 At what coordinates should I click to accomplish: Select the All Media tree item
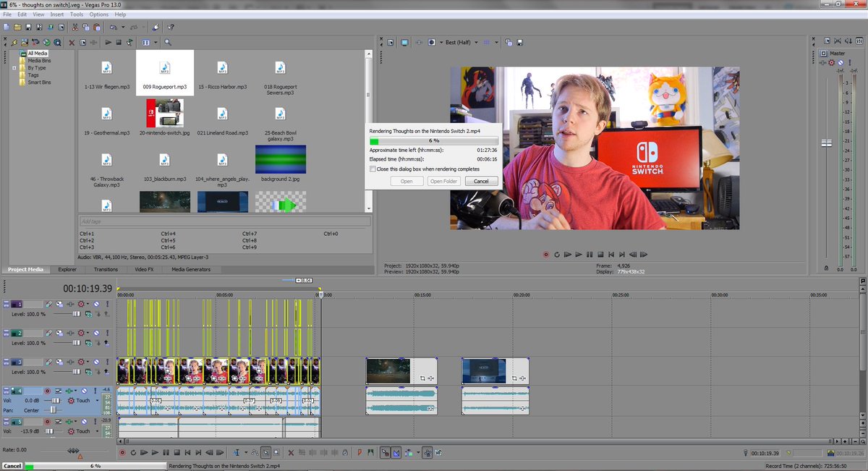pos(38,54)
